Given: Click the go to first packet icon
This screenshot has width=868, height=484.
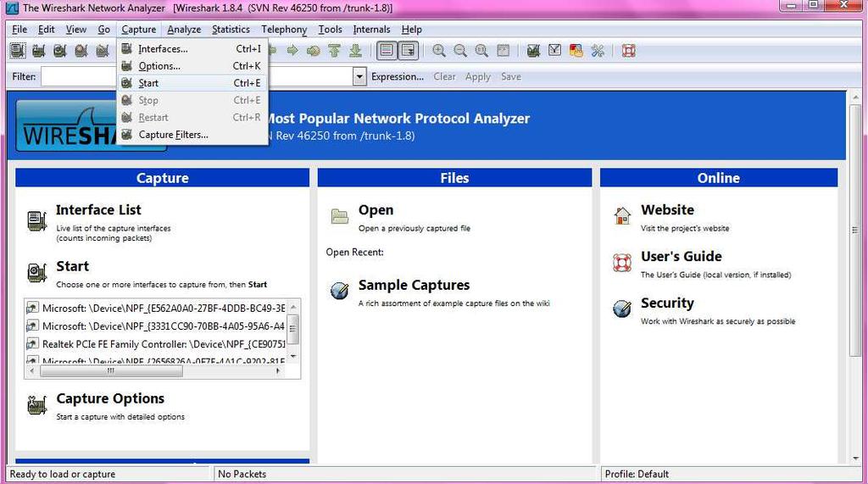Looking at the screenshot, I should [334, 51].
